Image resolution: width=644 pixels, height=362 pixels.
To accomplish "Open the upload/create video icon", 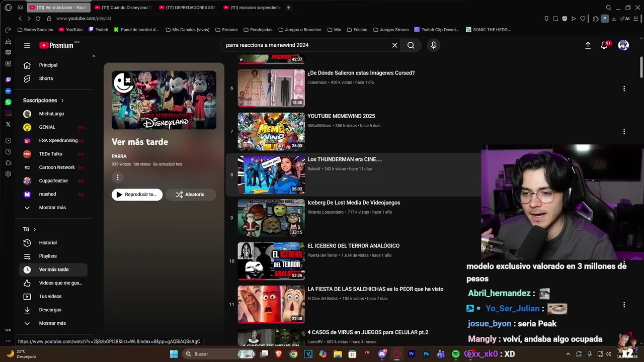I will 588,45.
